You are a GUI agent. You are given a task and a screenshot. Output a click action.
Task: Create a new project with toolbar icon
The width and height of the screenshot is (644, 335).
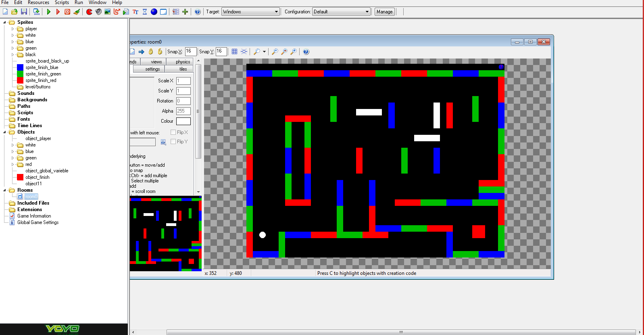click(x=5, y=12)
